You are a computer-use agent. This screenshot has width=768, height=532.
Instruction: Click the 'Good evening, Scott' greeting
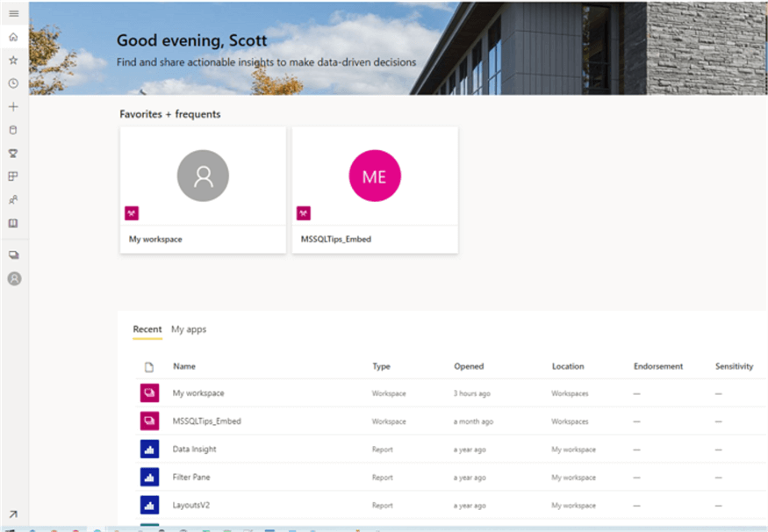tap(191, 40)
